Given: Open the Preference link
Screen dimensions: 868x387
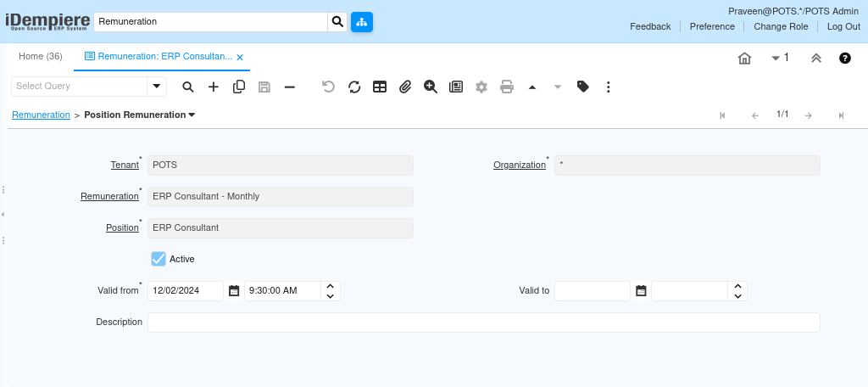Looking at the screenshot, I should point(712,26).
